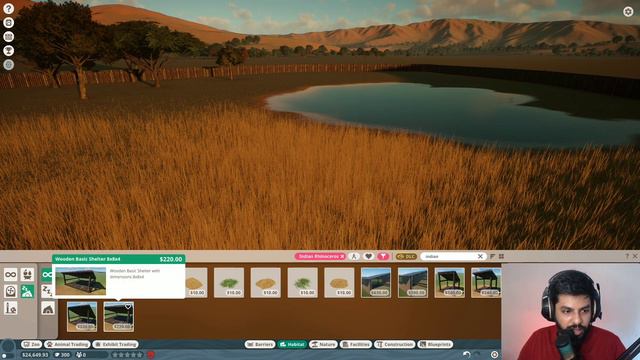Open the Animal Trading tab

(67, 344)
